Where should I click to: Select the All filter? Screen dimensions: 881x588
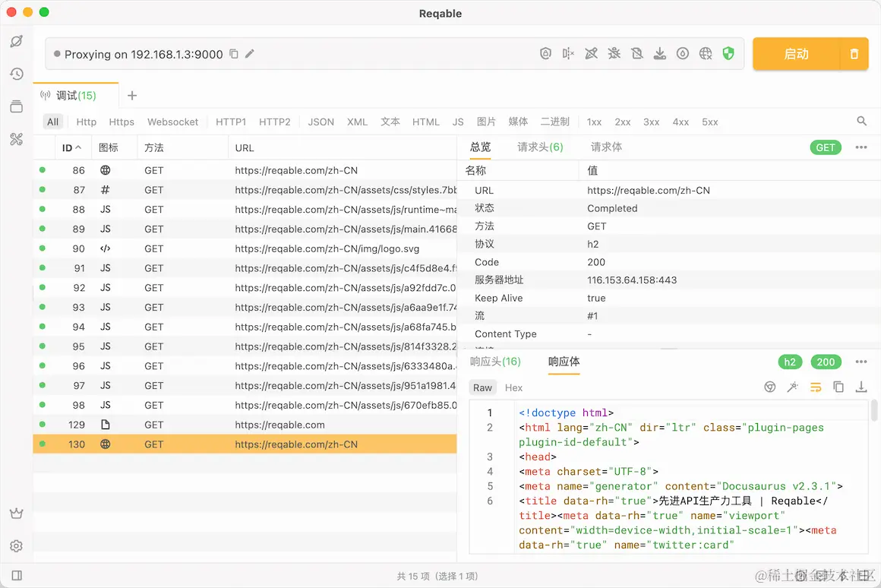click(x=53, y=122)
